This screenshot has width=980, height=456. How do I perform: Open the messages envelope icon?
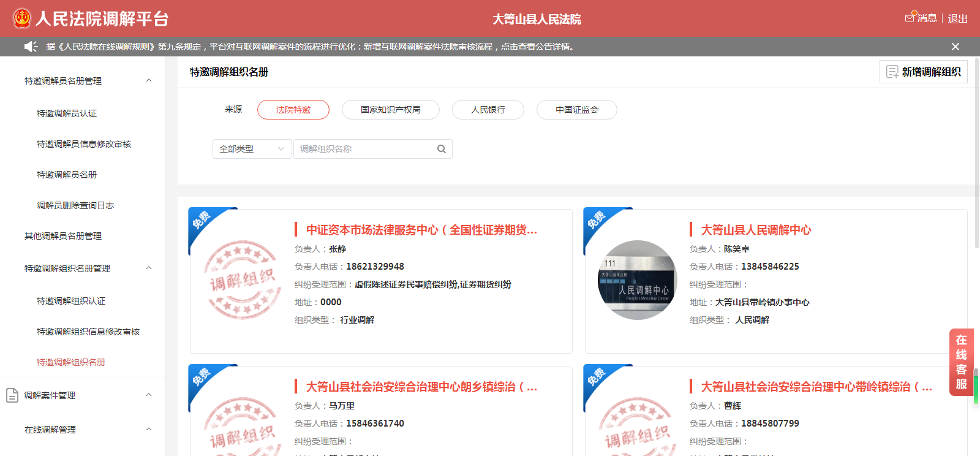coord(910,18)
